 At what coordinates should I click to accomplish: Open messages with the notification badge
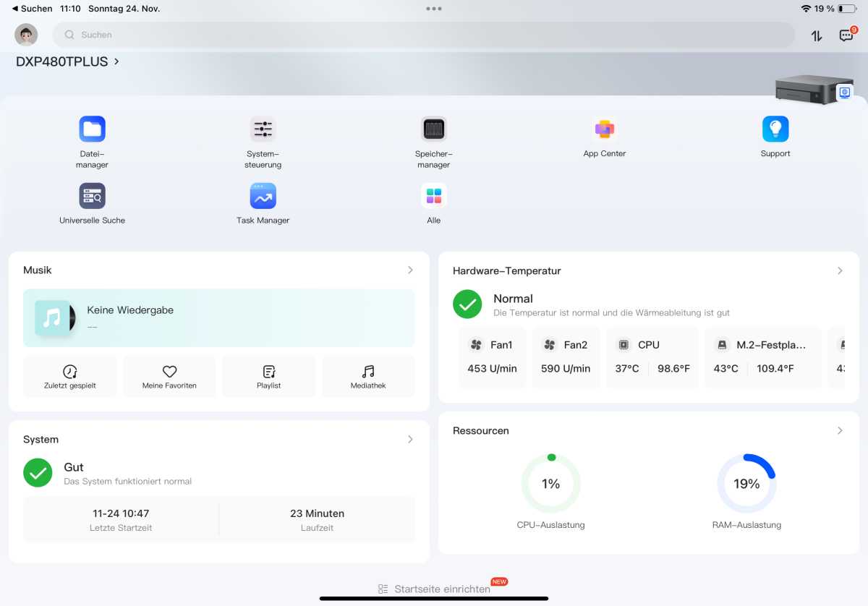(x=846, y=34)
